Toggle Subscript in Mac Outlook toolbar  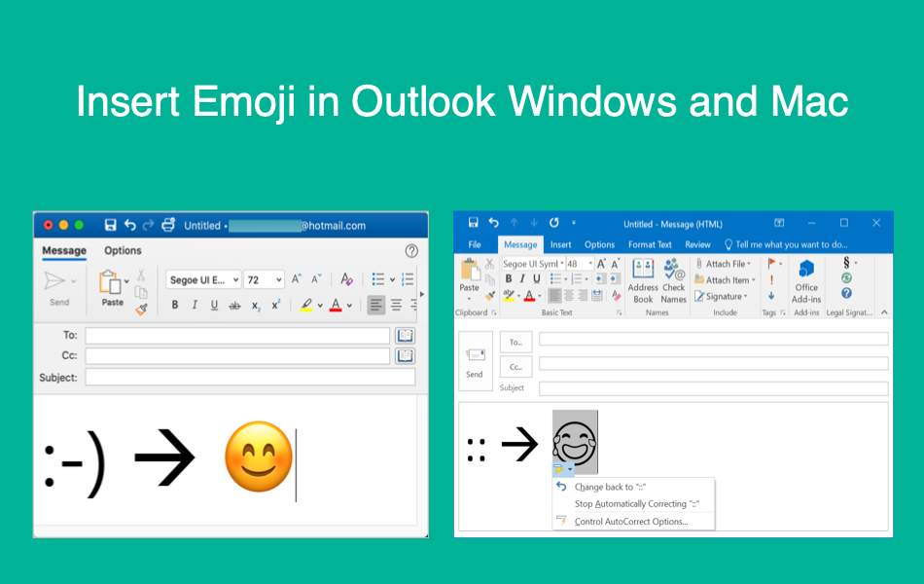pyautogui.click(x=255, y=306)
